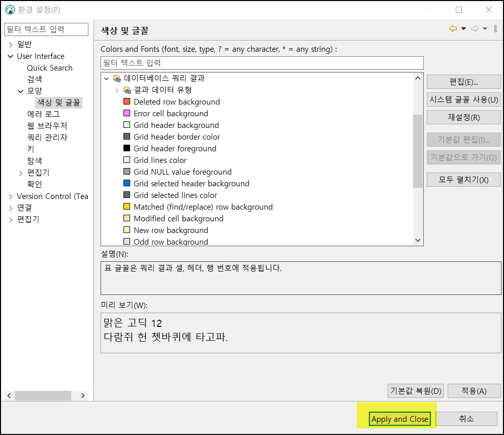Expand the 연결 tree node
The image size is (504, 435).
11,208
